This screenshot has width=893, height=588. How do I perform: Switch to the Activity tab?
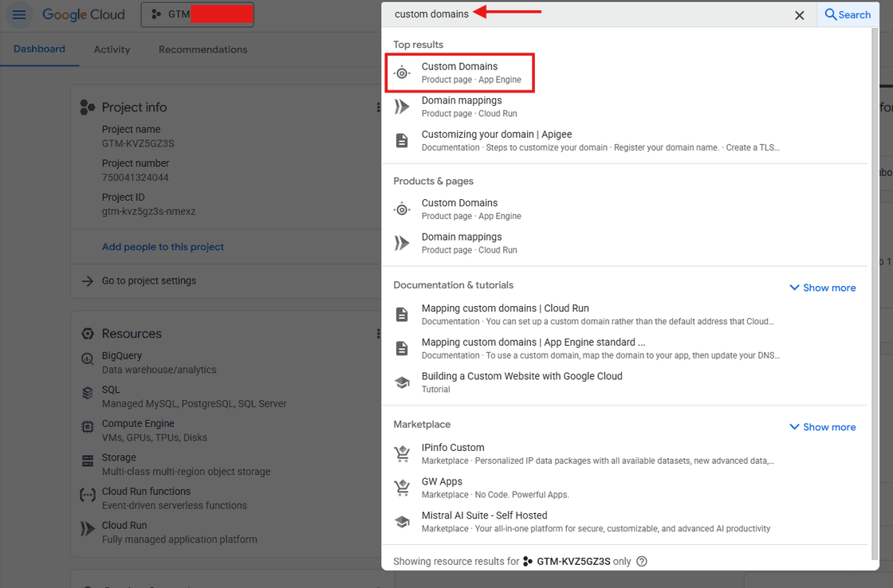(111, 49)
